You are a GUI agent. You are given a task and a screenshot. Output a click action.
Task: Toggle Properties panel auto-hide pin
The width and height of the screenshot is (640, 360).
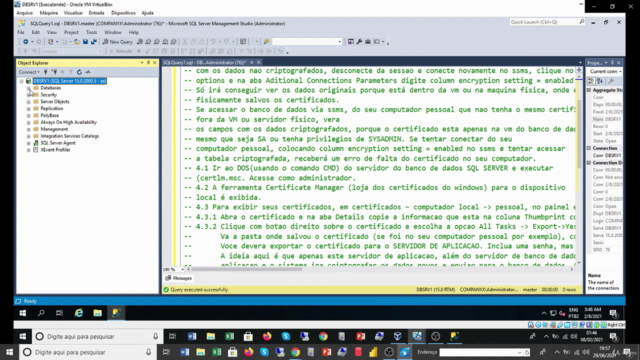click(612, 63)
